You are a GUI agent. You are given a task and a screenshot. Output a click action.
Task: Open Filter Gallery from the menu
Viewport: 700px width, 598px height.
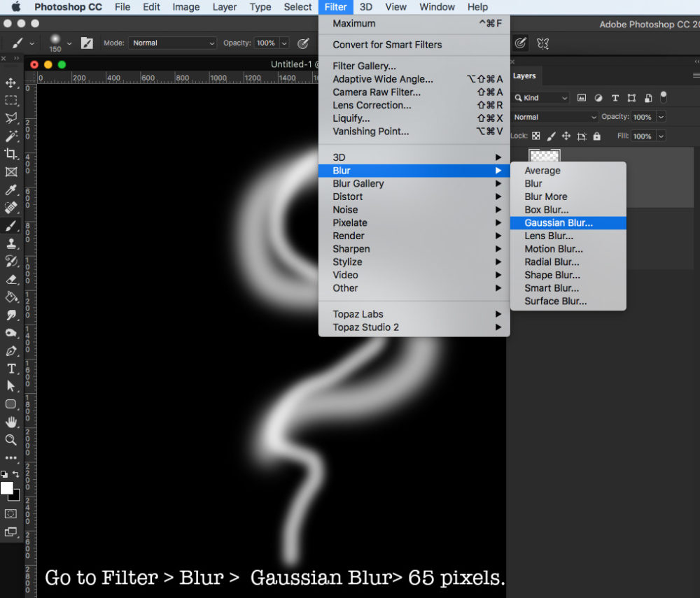[x=414, y=66]
